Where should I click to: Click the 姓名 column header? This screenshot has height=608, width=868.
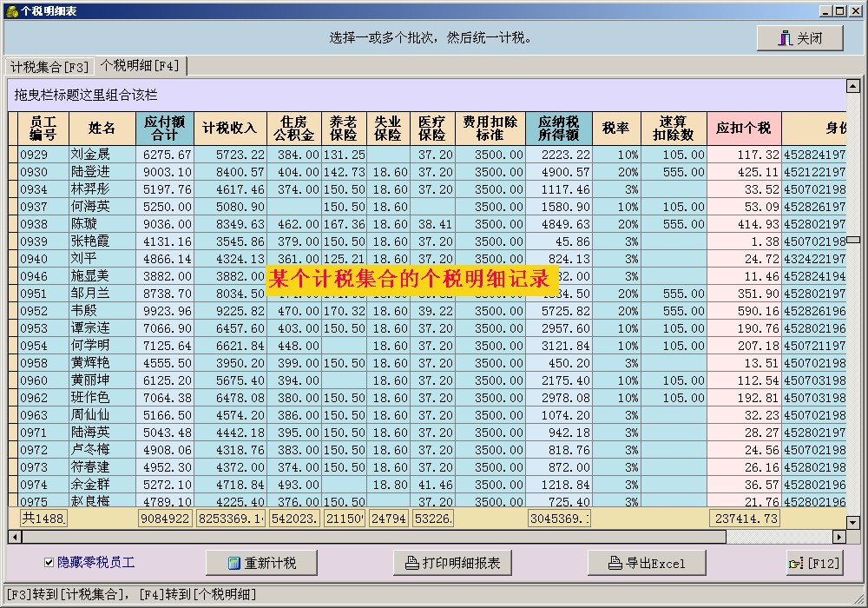click(102, 129)
